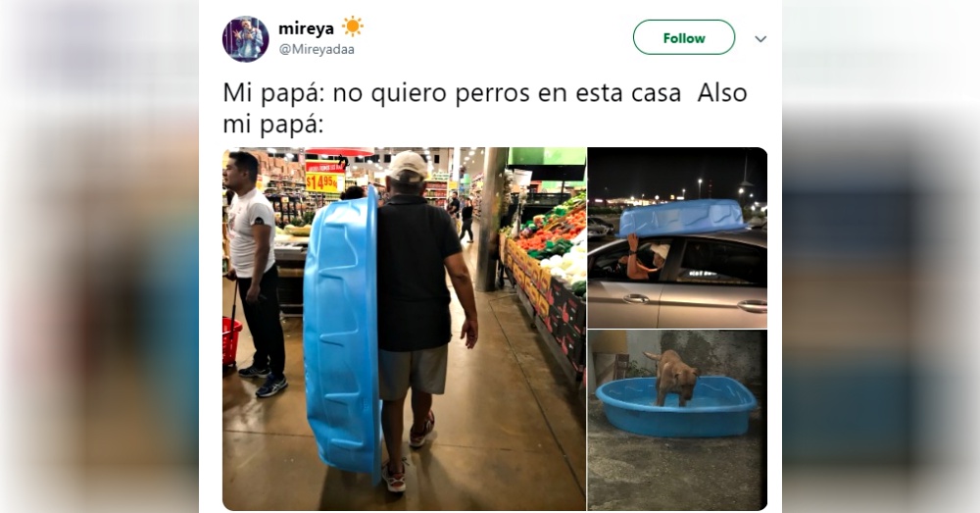Expand the tweet options chevron menu
Viewport: 980px width, 513px height.
760,39
